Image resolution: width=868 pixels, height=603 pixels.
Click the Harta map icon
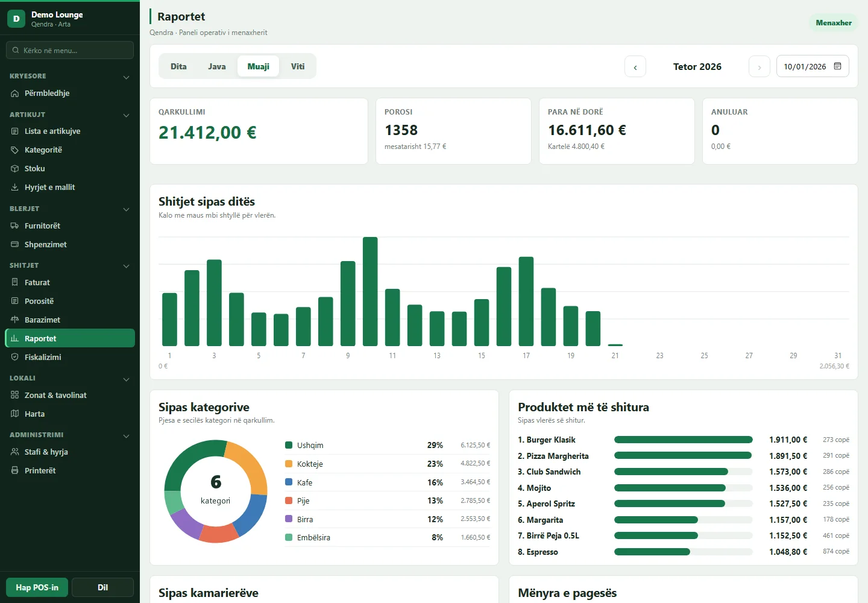coord(15,414)
